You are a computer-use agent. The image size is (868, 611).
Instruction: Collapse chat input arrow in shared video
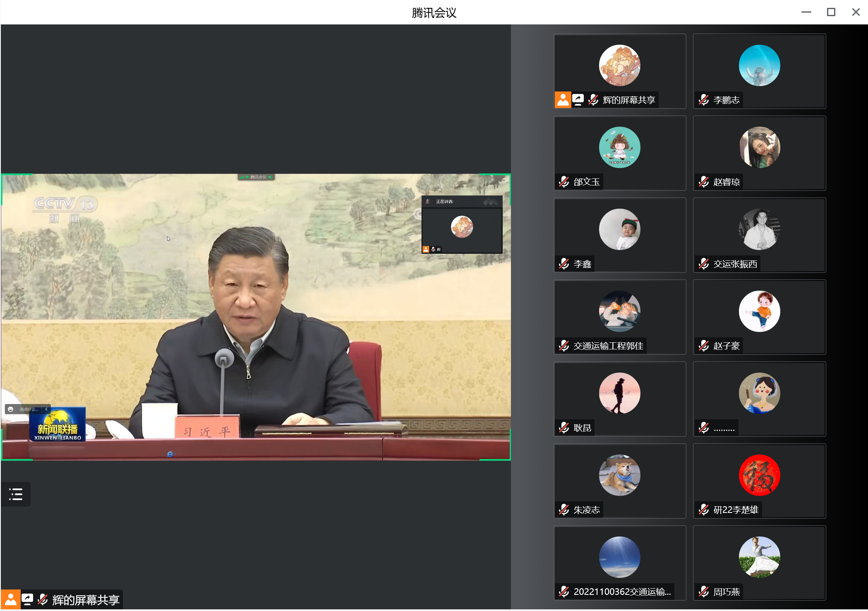(46, 409)
